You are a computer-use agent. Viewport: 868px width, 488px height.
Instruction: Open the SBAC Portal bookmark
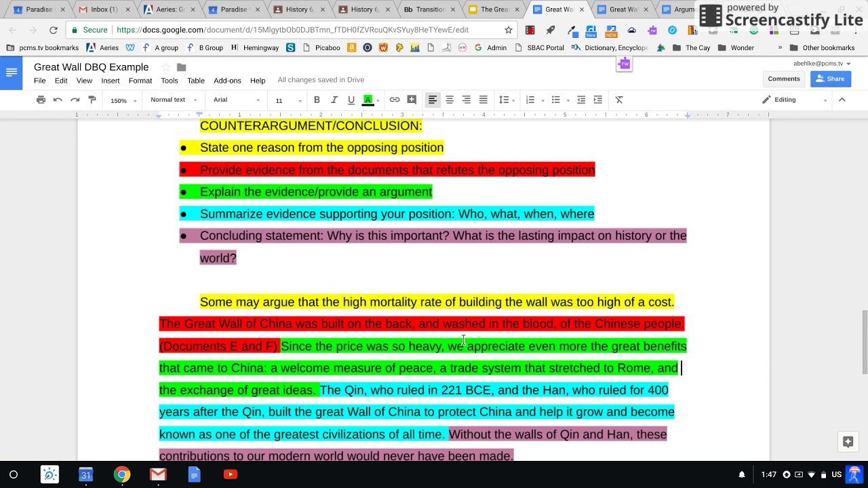(540, 47)
